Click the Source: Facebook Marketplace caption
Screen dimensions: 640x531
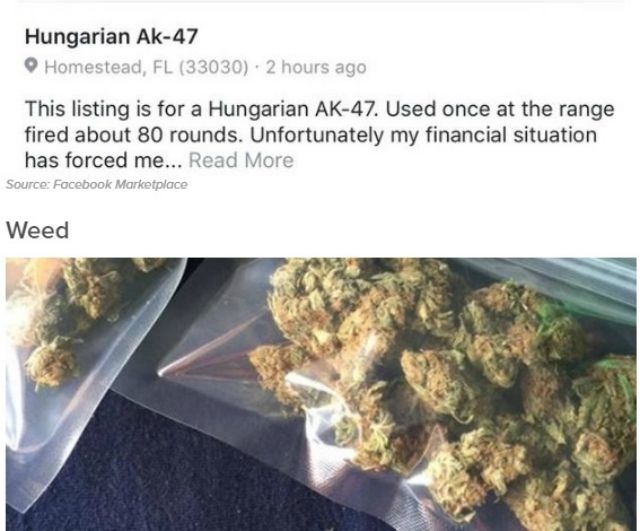97,184
